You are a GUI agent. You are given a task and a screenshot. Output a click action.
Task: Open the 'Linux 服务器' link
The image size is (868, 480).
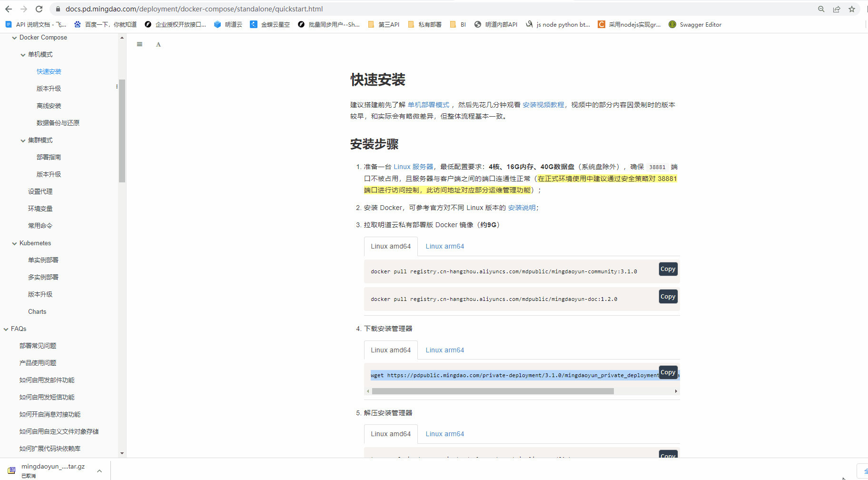click(413, 167)
